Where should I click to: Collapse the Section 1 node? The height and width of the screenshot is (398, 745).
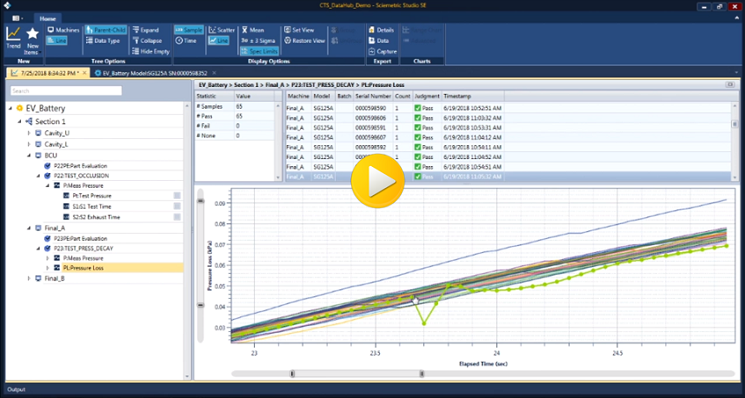[x=19, y=122]
